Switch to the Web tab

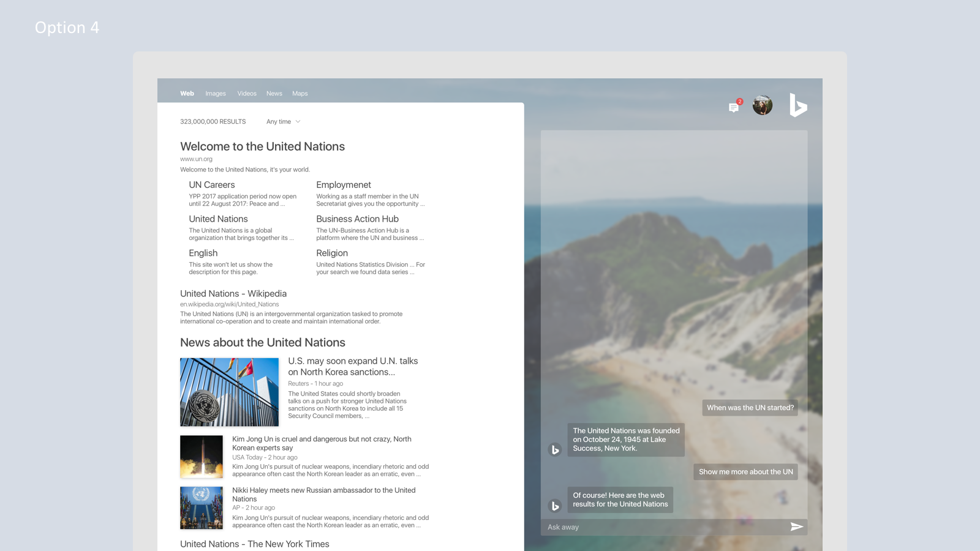point(187,94)
